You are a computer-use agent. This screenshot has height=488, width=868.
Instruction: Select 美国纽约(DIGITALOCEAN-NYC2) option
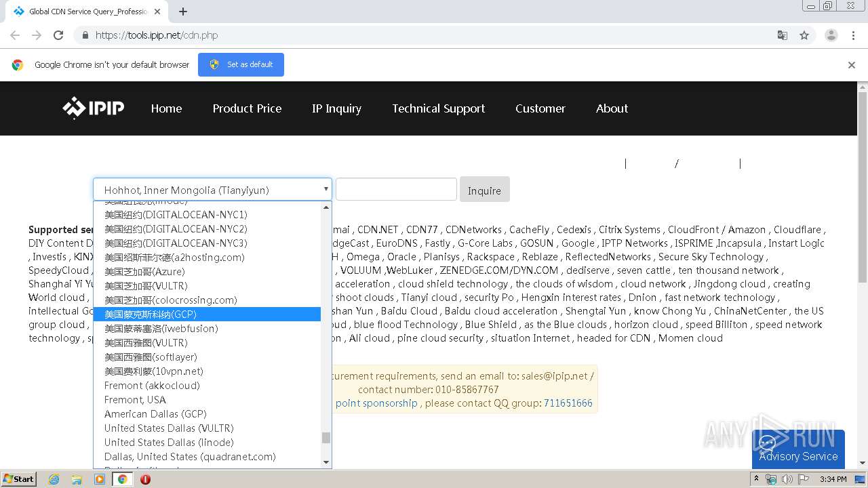pos(207,229)
